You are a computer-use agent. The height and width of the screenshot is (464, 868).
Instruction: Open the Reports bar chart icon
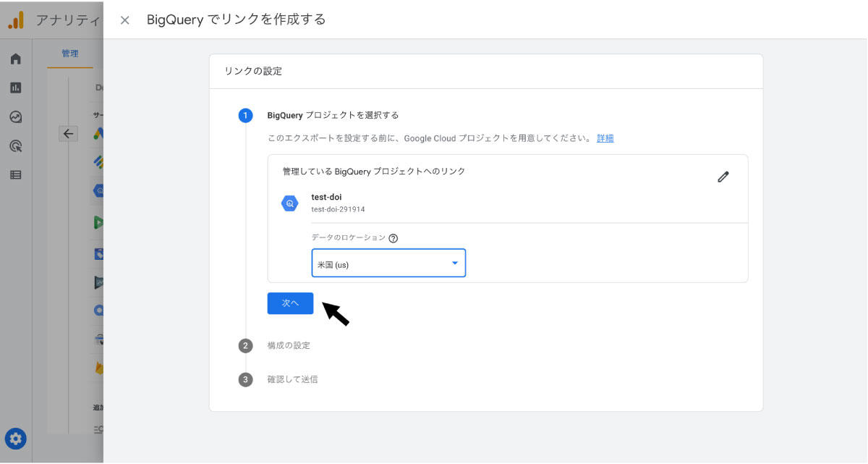[x=16, y=88]
